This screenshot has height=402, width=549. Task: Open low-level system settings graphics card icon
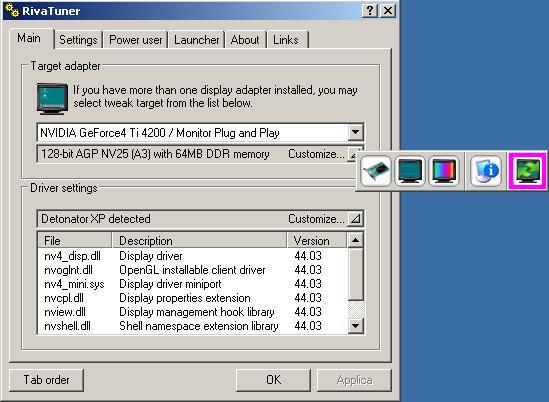[376, 171]
